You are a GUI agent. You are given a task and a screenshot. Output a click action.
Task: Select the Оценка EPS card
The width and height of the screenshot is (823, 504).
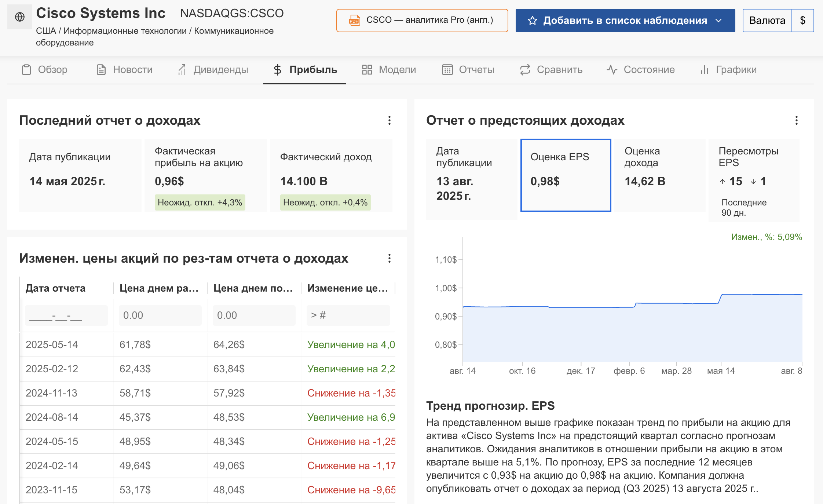tap(566, 175)
